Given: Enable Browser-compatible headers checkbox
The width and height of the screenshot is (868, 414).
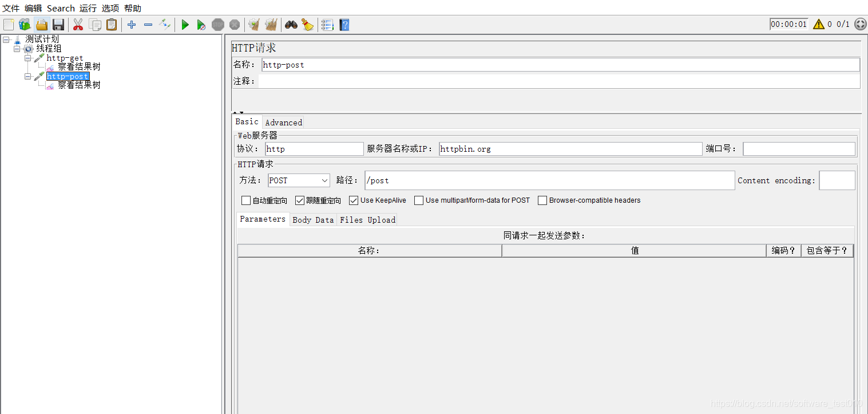Looking at the screenshot, I should 542,200.
